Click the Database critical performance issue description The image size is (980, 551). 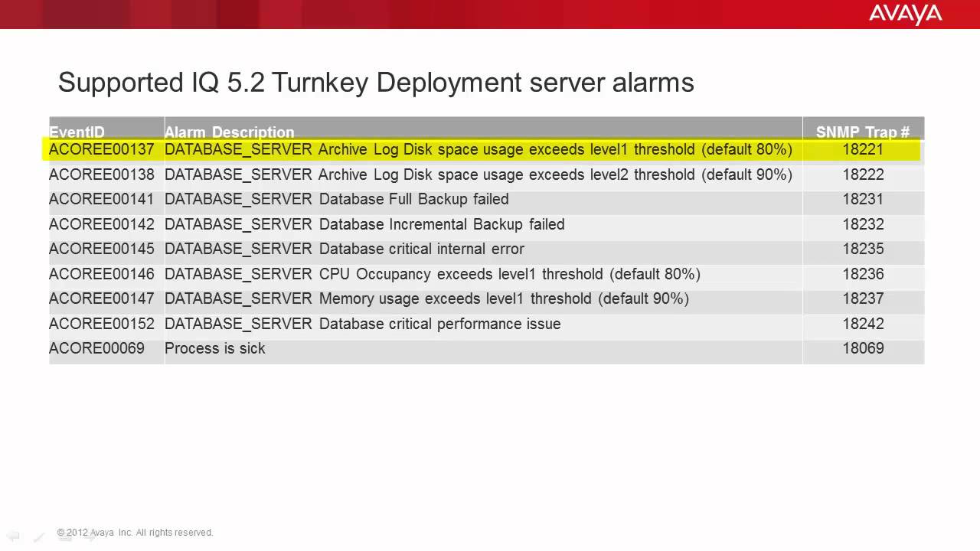(x=363, y=324)
